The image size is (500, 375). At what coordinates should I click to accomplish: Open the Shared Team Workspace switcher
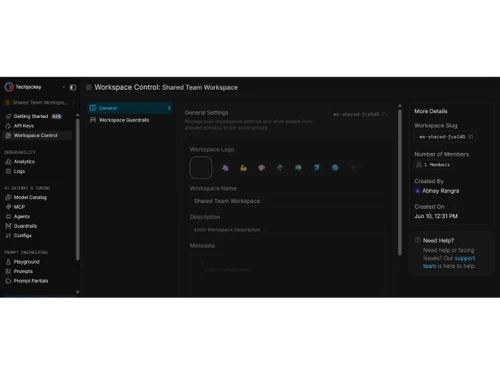pyautogui.click(x=40, y=102)
